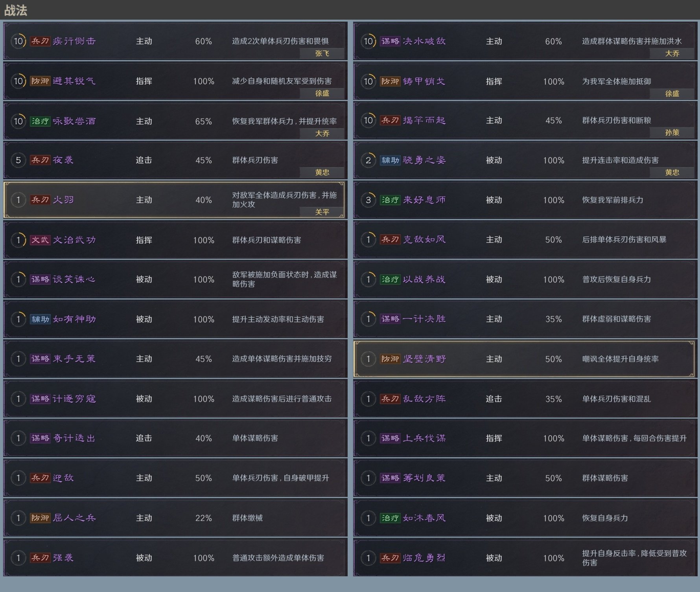700x592 pixels.
Task: Click the 孙策 hero label on 揭竿而起
Action: click(x=672, y=133)
